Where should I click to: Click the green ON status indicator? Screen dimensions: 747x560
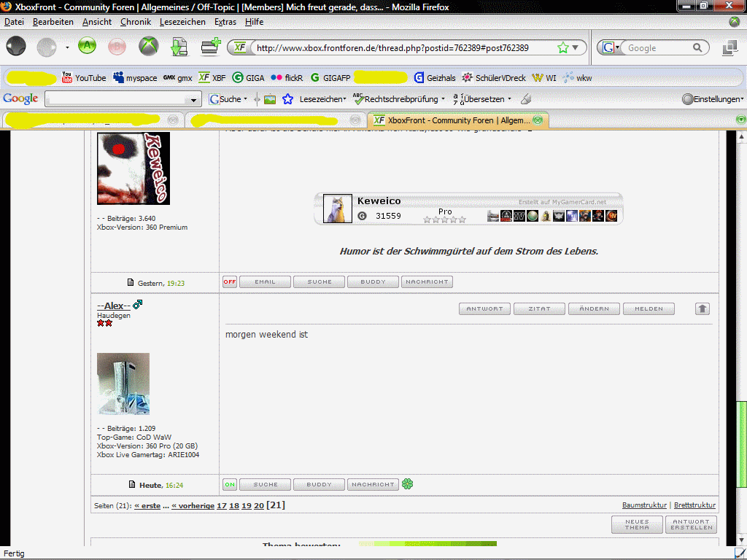click(x=230, y=484)
